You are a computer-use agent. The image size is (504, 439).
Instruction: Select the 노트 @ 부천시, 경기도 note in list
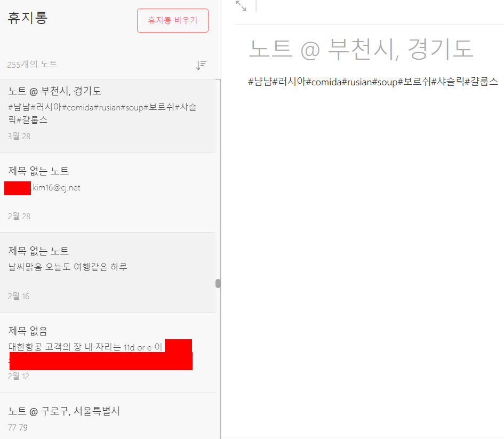coord(108,116)
